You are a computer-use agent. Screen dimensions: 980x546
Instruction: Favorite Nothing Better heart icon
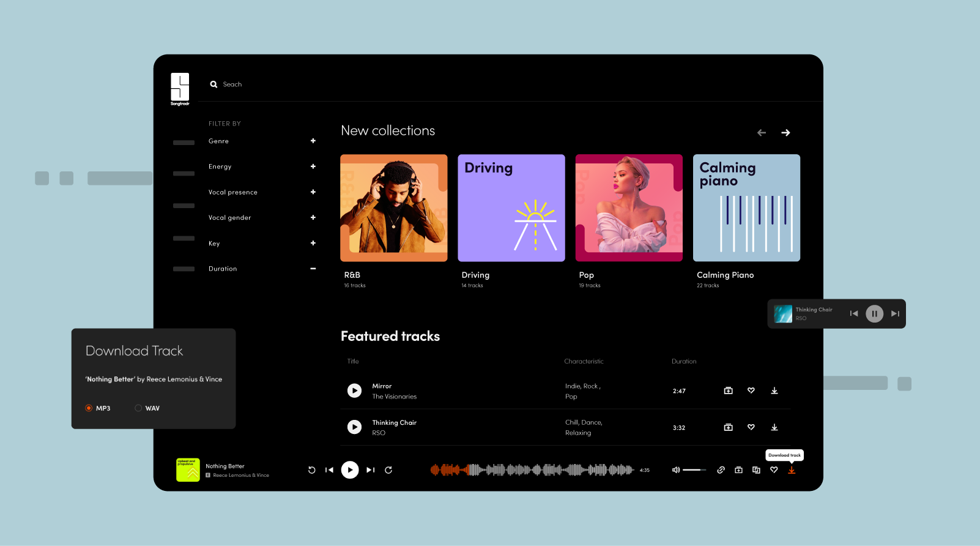774,470
